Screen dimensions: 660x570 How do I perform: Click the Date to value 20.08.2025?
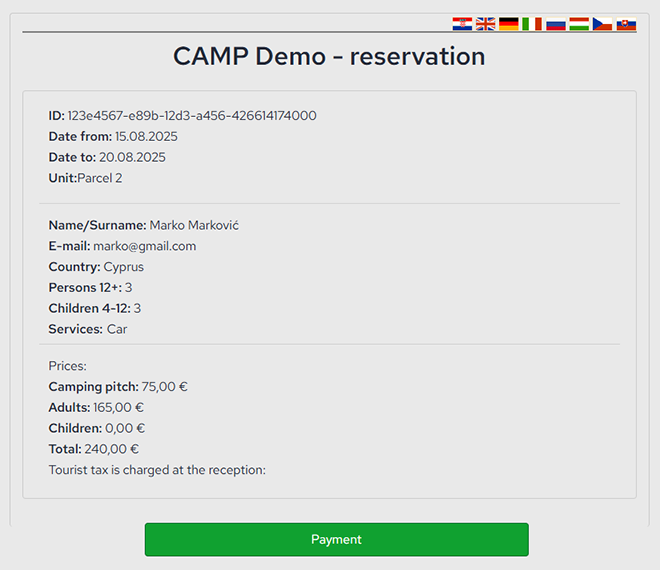pos(132,158)
